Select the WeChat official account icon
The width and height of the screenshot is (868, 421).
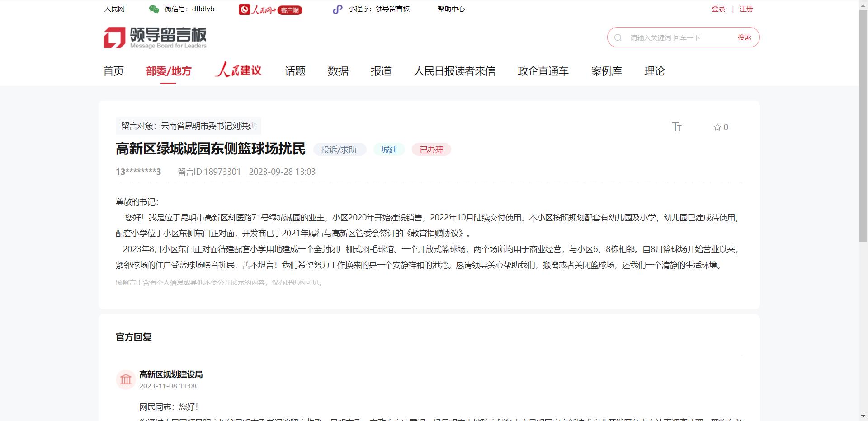tap(154, 9)
